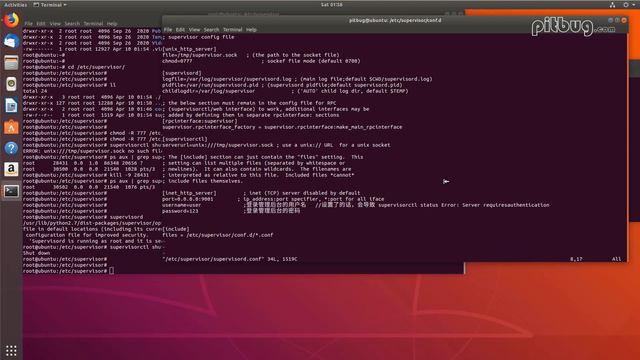Click 'cd /etc/supervisor/' command in back terminal

point(96,67)
